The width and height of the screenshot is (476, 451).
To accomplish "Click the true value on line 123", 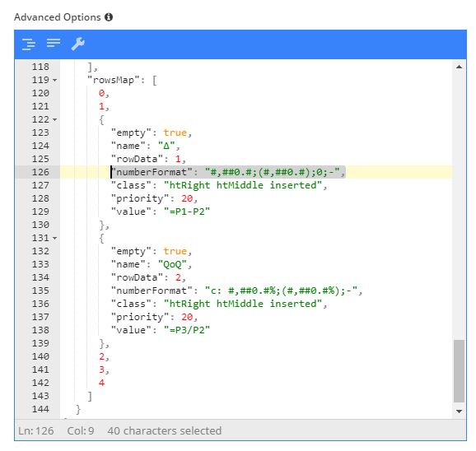I will 175,133.
